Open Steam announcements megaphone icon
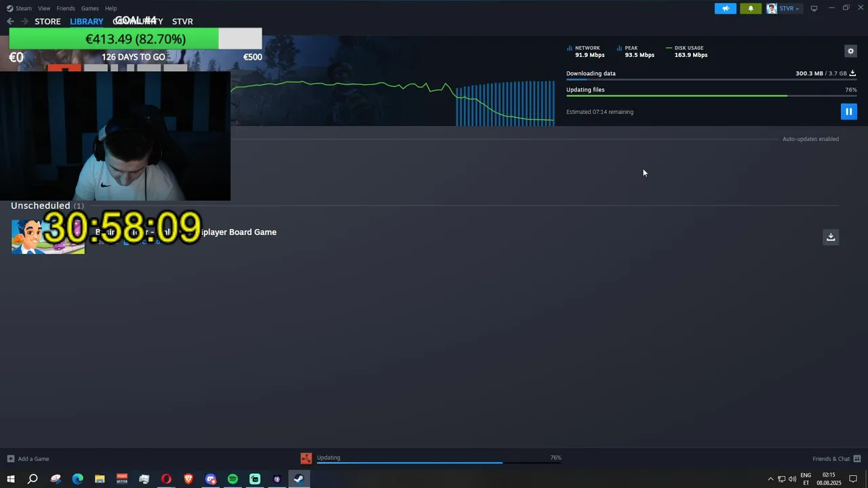868x488 pixels. coord(725,8)
